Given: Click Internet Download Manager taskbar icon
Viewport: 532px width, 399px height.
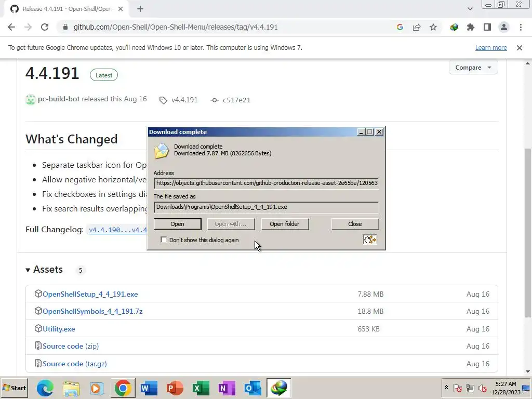Looking at the screenshot, I should tap(279, 388).
